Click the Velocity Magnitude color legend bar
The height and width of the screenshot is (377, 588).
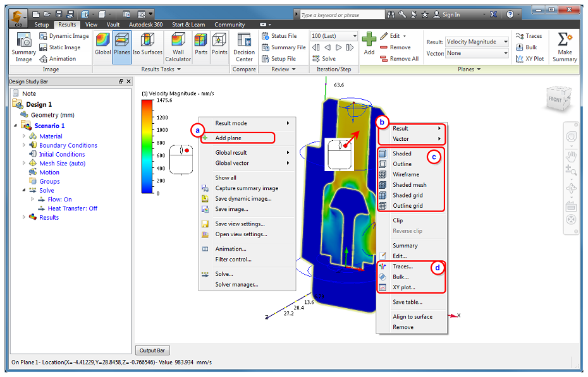147,147
